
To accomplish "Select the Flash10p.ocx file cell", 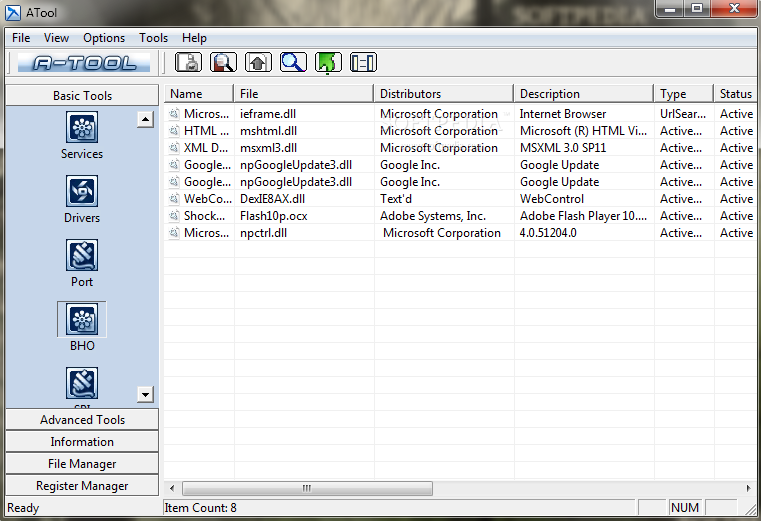I will tap(274, 216).
